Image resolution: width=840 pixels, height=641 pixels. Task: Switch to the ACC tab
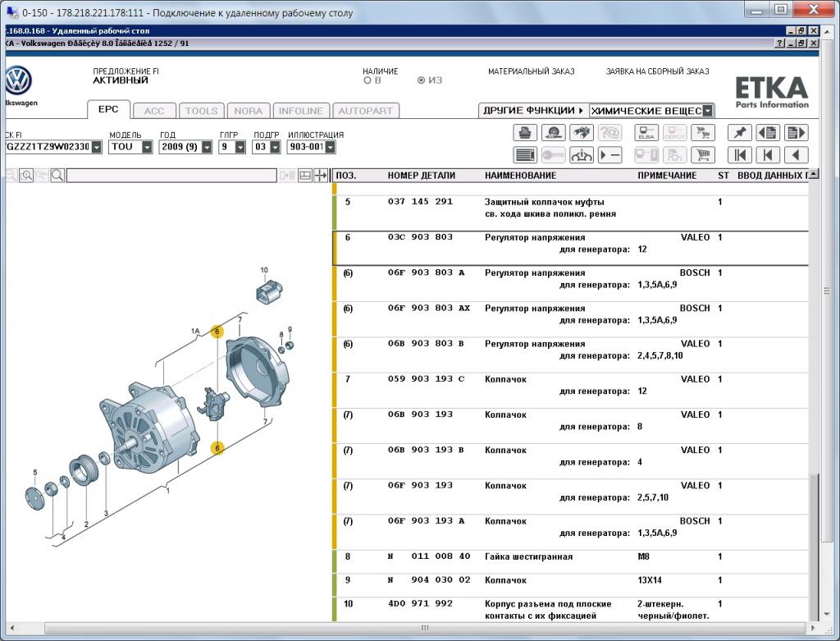154,111
